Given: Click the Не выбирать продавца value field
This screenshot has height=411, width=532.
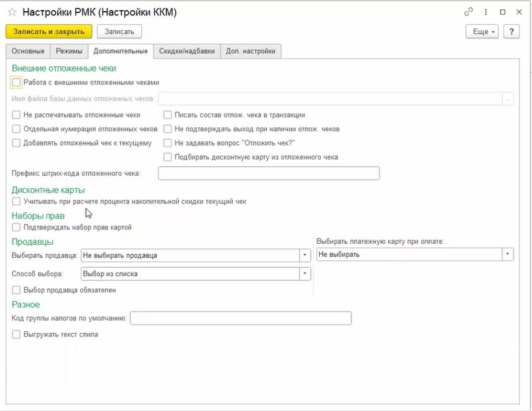Looking at the screenshot, I should click(190, 255).
